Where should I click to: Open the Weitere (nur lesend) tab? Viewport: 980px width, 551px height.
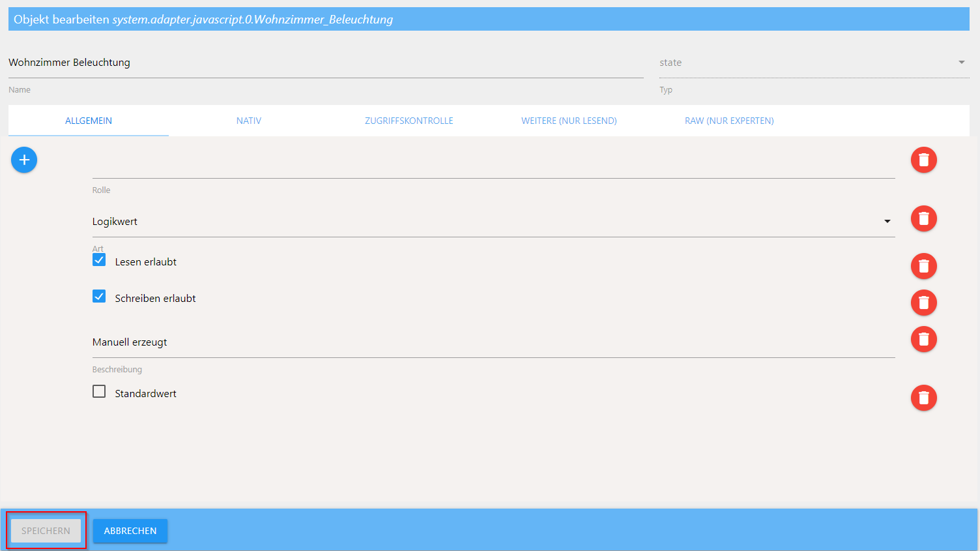click(569, 121)
